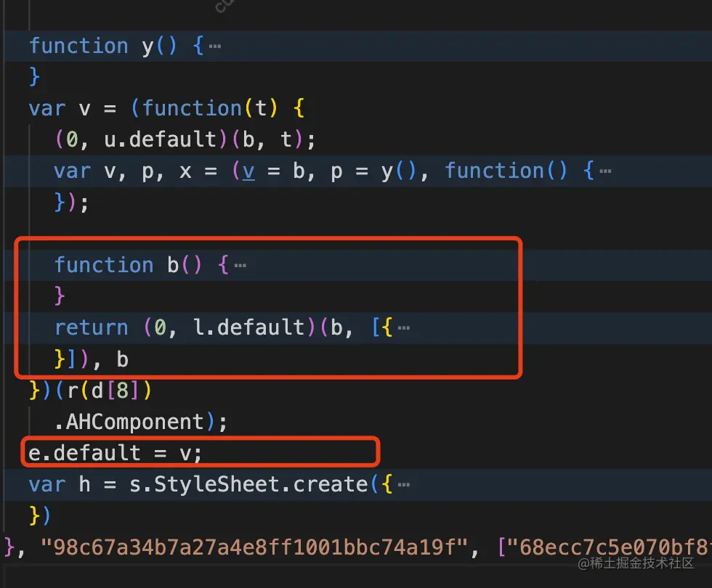Click the text 'function y()'

tap(102, 46)
